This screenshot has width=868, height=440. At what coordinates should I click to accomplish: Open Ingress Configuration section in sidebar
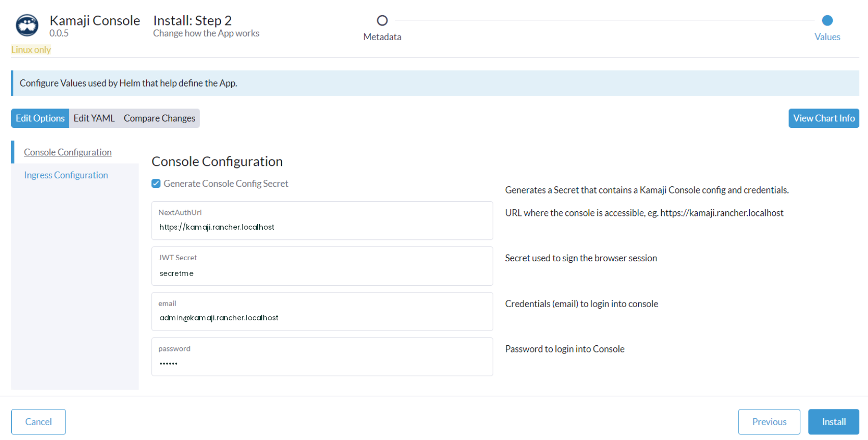(66, 175)
